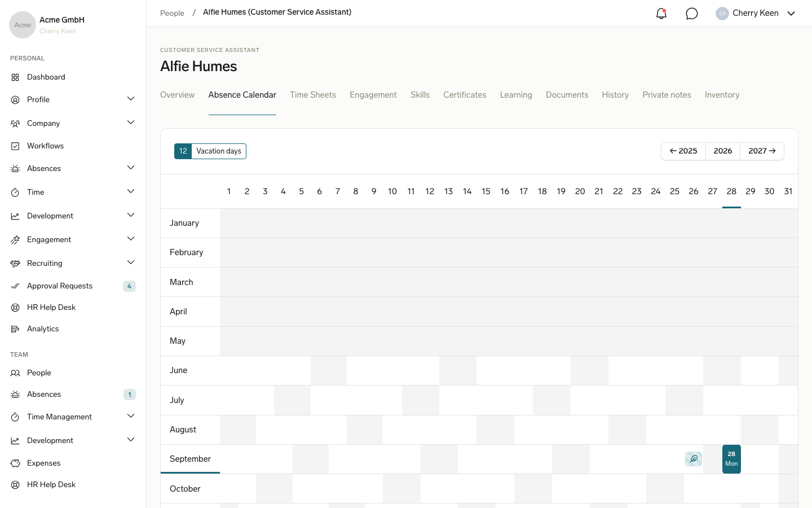Click the day 15 column header
The width and height of the screenshot is (812, 508).
click(x=486, y=191)
